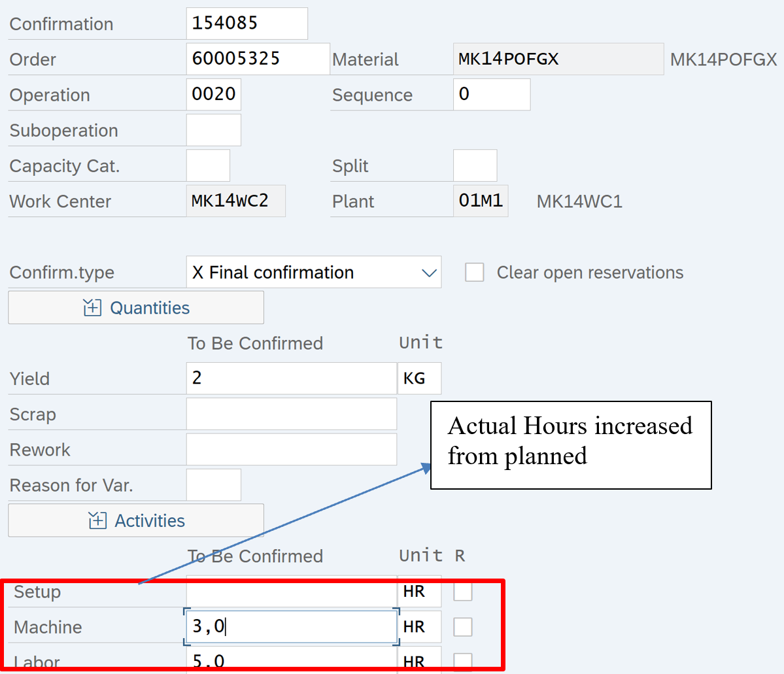Image resolution: width=784 pixels, height=674 pixels.
Task: Click the expand icon on Activities button
Action: coord(97,521)
